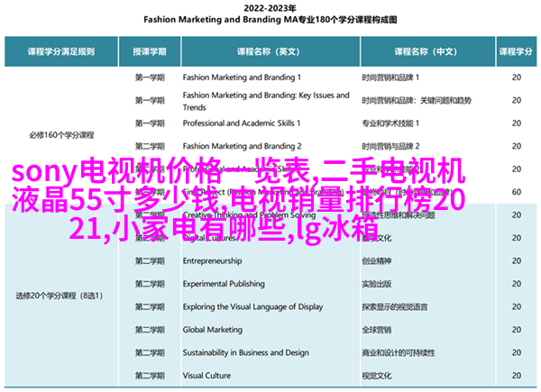Click "第二学期" in the Fashion Marketing and Branding 2 row

[x=150, y=146]
